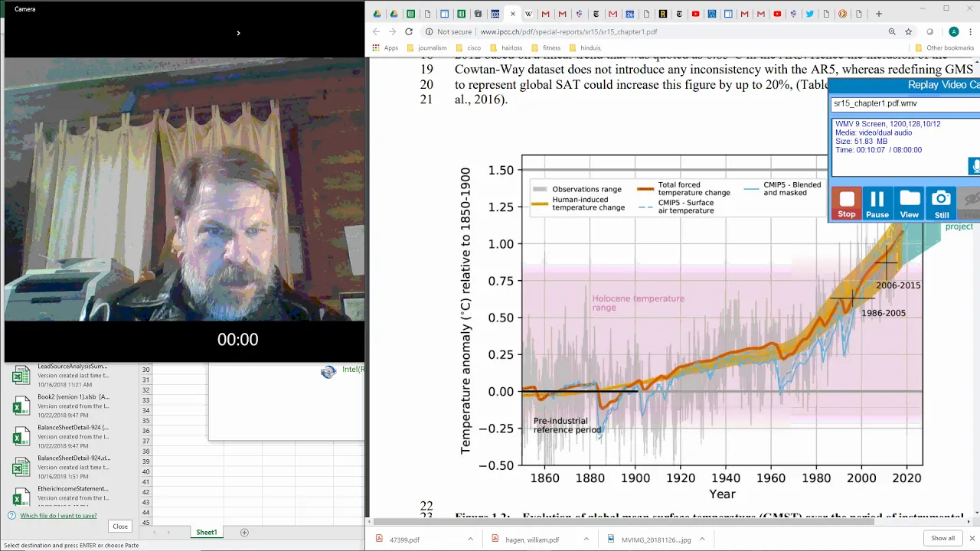This screenshot has width=980, height=551.
Task: Select the Sheet1 tab in Excel
Action: tap(207, 532)
